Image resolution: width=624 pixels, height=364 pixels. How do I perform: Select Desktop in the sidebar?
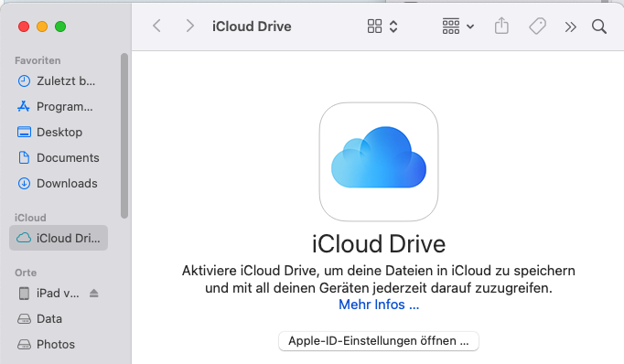(59, 132)
